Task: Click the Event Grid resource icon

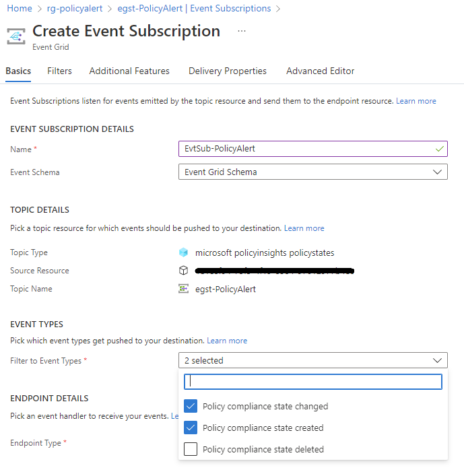Action: click(16, 36)
